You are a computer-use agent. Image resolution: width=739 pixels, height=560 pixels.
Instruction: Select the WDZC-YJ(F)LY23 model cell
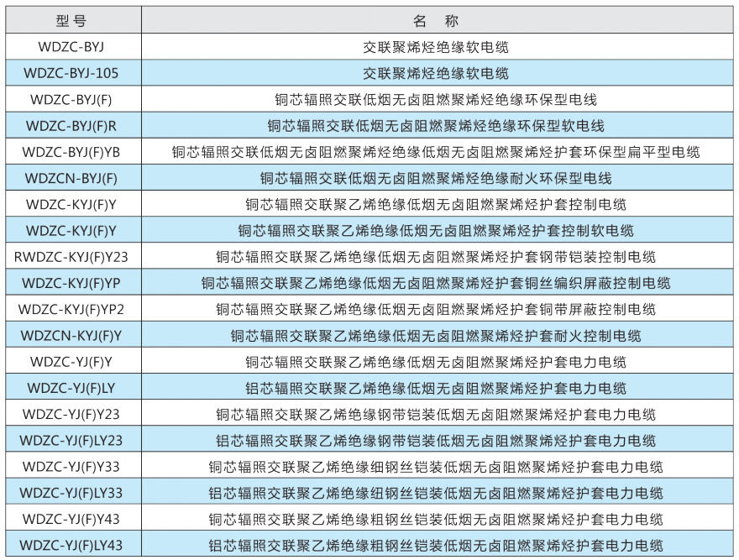(x=71, y=440)
